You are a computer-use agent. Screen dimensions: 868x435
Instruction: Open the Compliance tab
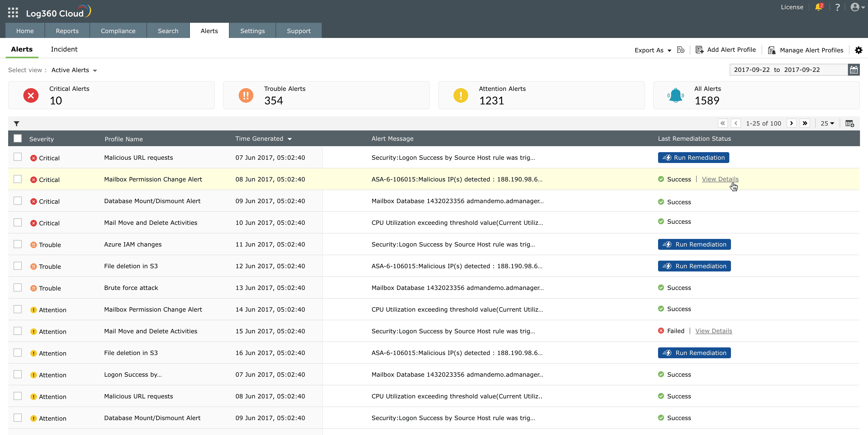118,31
